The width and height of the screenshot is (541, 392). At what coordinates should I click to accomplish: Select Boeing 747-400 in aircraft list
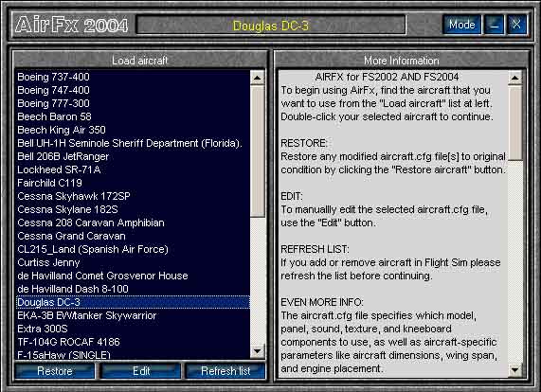point(133,90)
